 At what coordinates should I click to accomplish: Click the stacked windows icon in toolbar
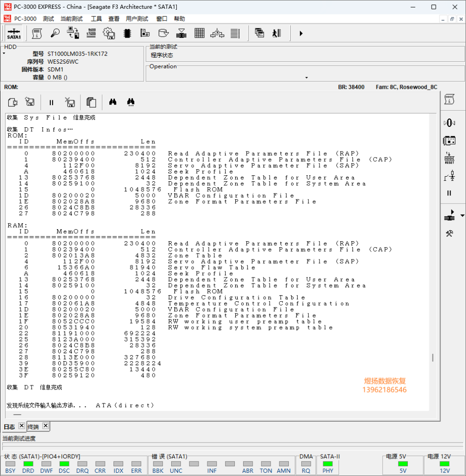tap(260, 33)
